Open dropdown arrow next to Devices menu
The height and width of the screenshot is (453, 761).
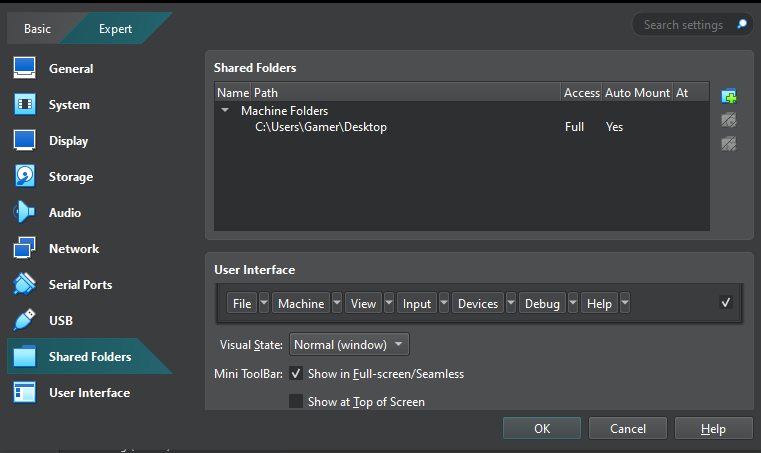point(511,303)
